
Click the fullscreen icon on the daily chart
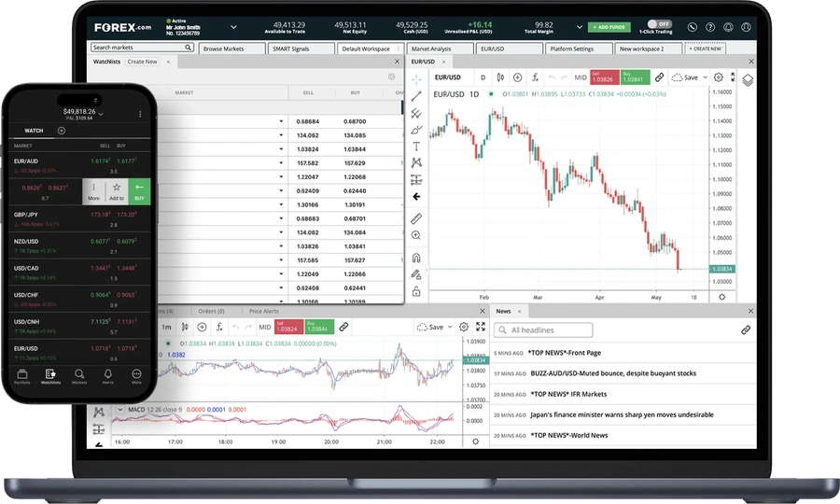point(733,77)
